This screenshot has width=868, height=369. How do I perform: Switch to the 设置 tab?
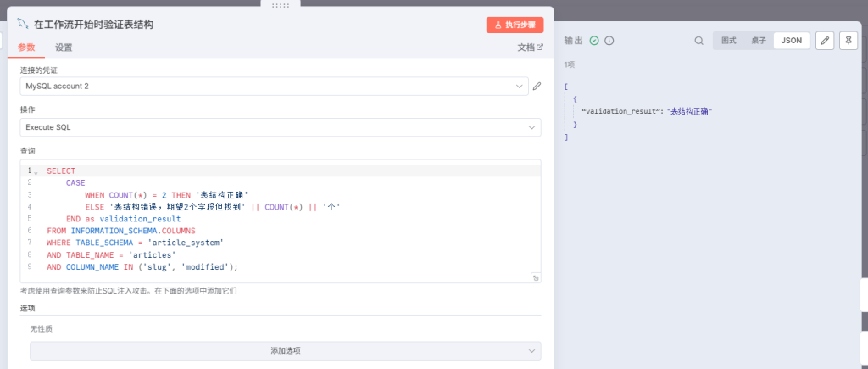[64, 48]
